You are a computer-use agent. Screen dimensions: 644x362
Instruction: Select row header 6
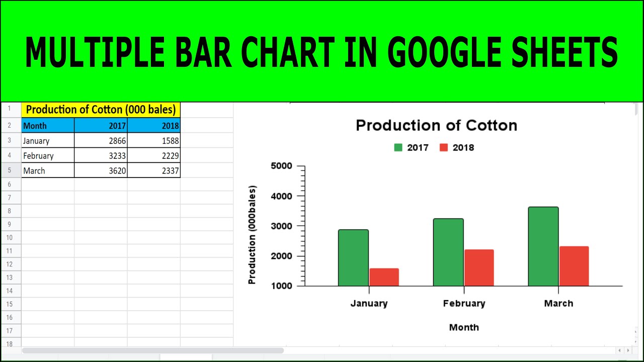[11, 185]
